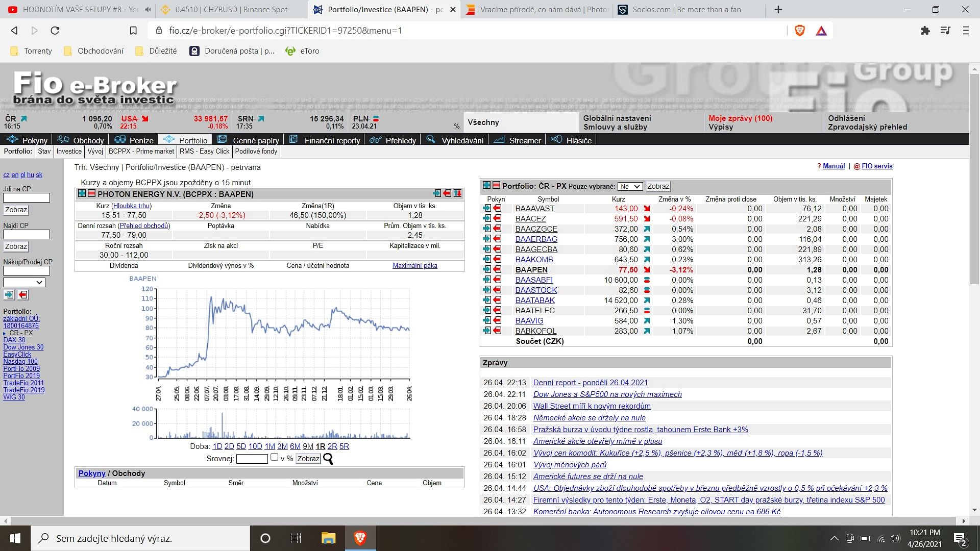Select 5R chart period
The width and height of the screenshot is (980, 551).
345,446
